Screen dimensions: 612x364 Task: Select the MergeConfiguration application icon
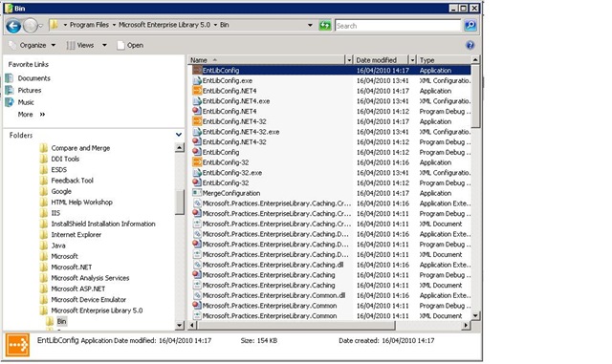click(197, 193)
